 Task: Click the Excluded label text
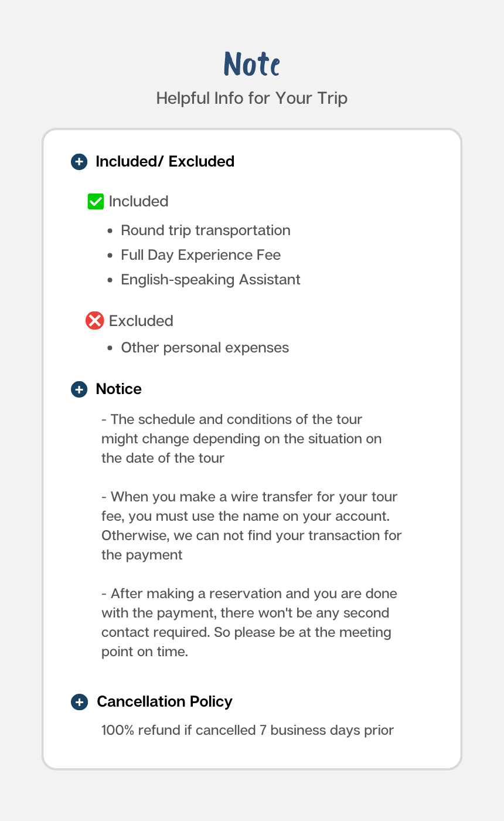pyautogui.click(x=141, y=321)
